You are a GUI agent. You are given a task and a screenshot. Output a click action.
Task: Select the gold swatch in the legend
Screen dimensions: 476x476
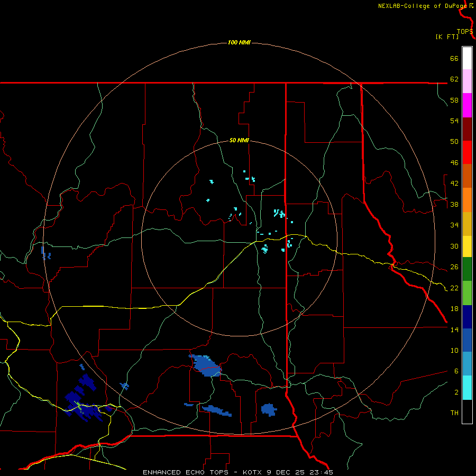pyautogui.click(x=467, y=224)
